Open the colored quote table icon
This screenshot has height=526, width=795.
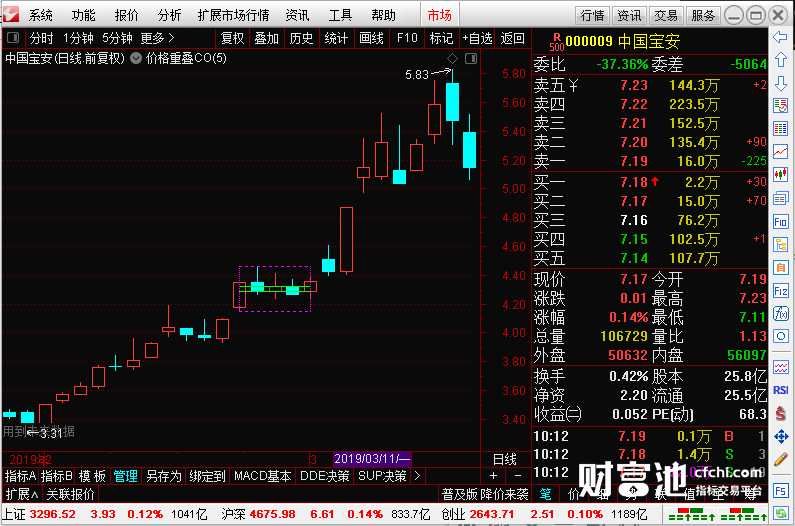point(780,128)
